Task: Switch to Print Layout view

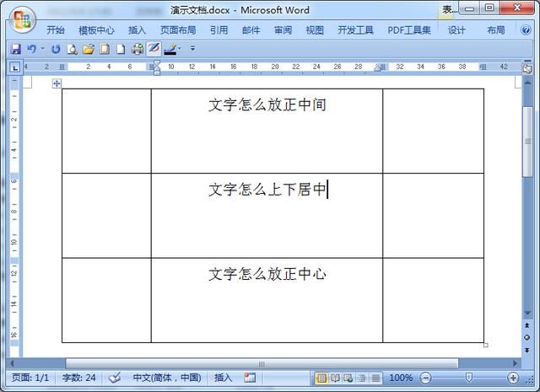Action: pos(321,379)
